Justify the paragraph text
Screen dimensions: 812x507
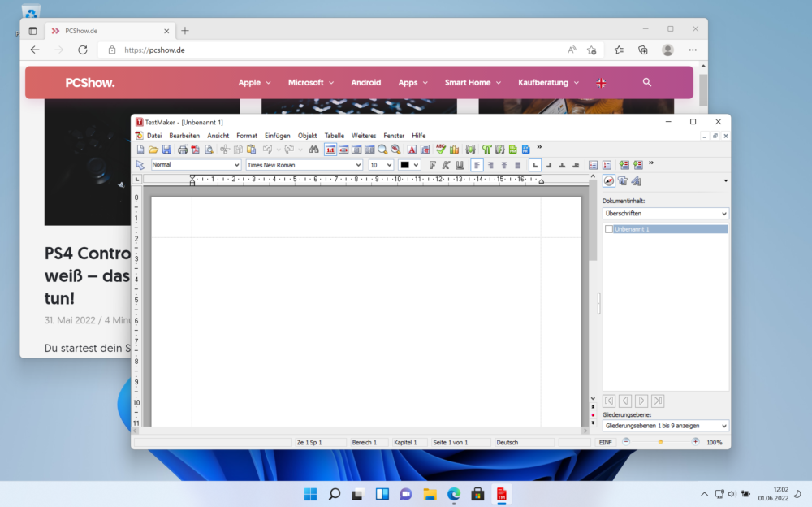pos(517,166)
